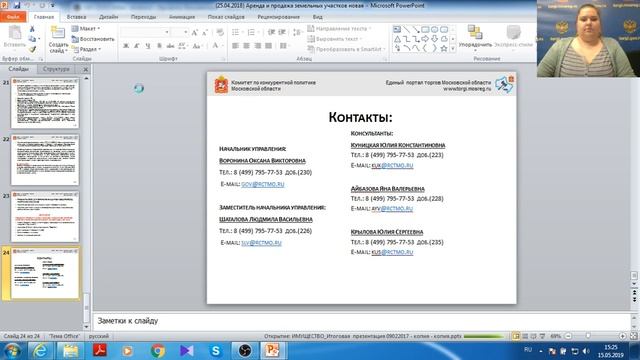640x360 pixels.
Task: Select the oval shape in the gallery
Action: coord(435,29)
